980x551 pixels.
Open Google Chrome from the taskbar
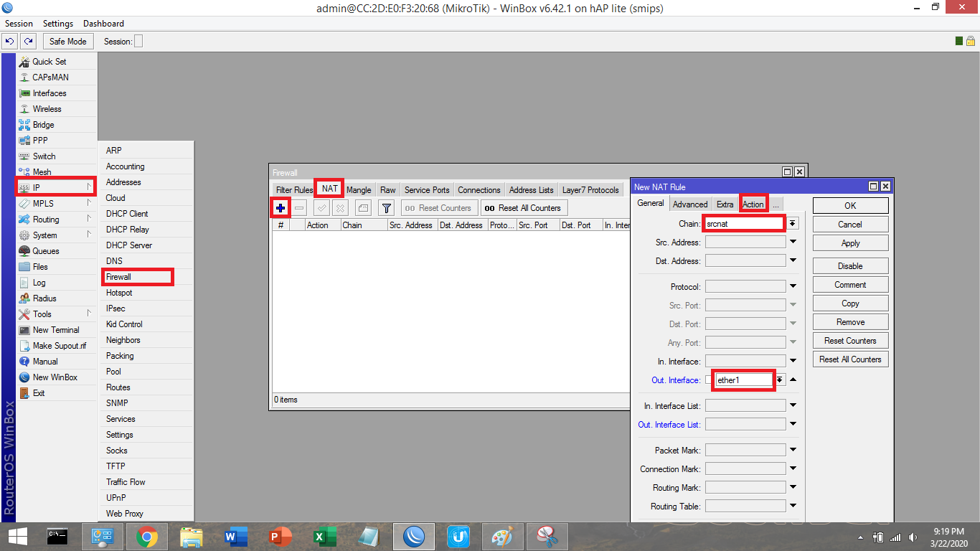(147, 537)
